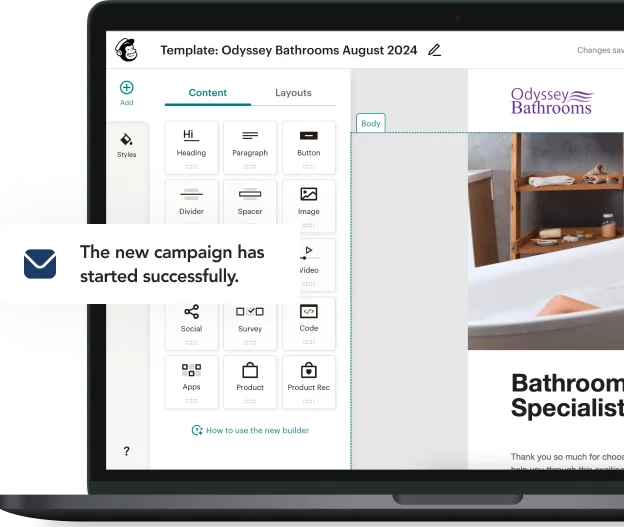
Task: Select the Divider content block
Action: pos(191,202)
